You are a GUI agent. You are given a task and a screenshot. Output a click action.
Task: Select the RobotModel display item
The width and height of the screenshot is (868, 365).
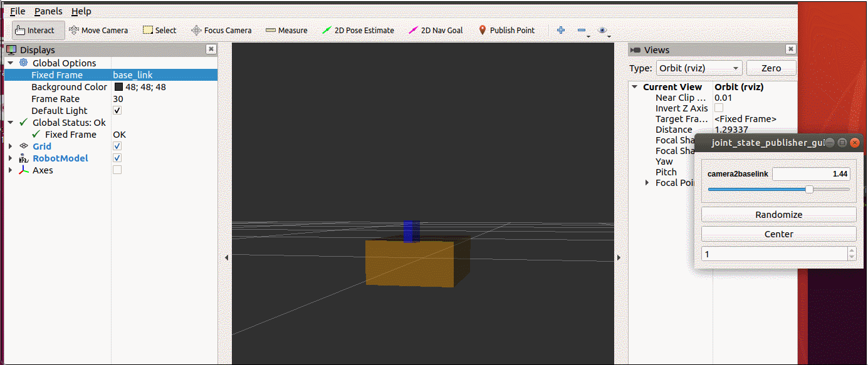click(60, 158)
